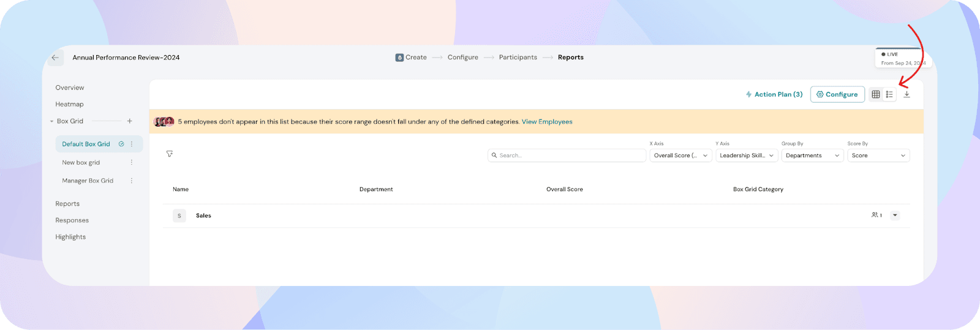The height and width of the screenshot is (330, 980).
Task: Switch to list view layout
Action: 889,94
